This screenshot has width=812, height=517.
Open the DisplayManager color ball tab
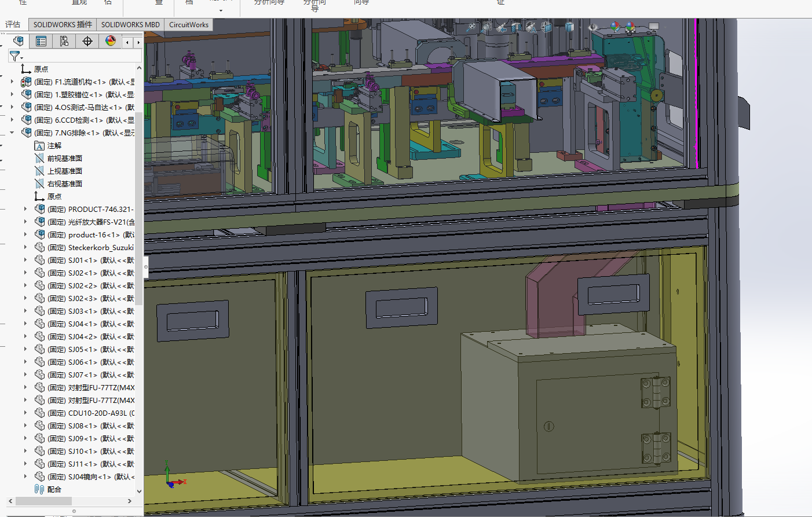(111, 41)
